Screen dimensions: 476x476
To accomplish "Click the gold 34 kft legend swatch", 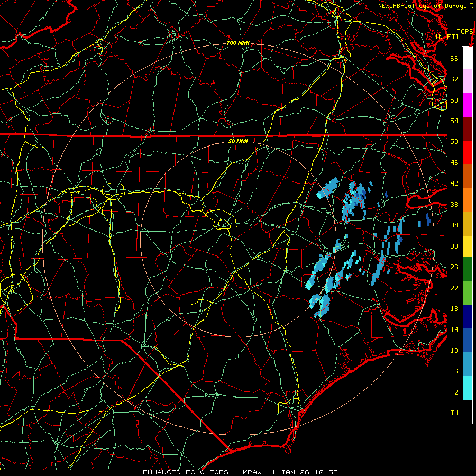I will click(467, 224).
